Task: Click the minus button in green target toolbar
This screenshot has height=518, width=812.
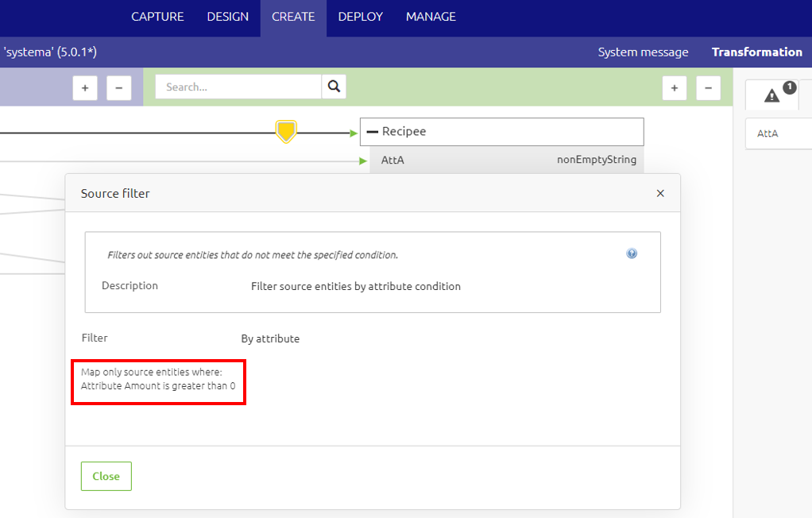Action: click(x=709, y=88)
